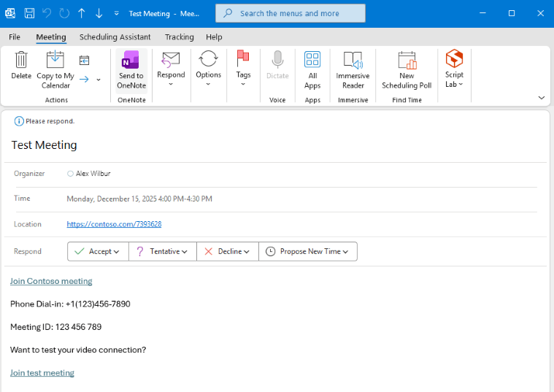Viewport: 554px width, 392px height.
Task: Go to next item with down arrow
Action: (x=99, y=13)
